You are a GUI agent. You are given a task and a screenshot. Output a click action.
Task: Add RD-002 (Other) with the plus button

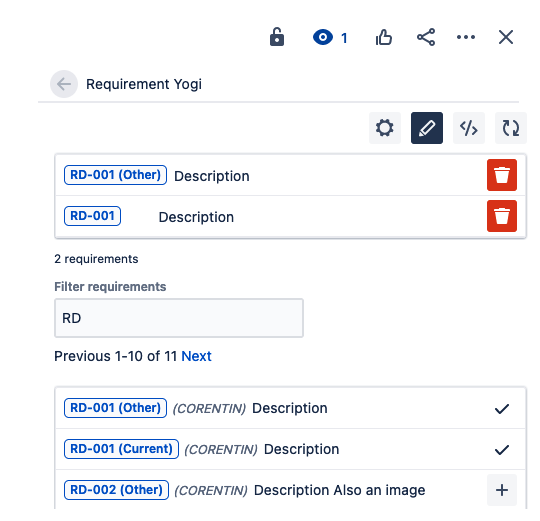tap(502, 490)
